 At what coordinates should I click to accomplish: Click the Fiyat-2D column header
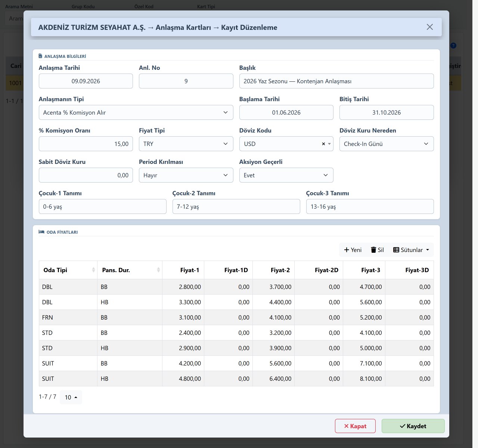(x=319, y=270)
